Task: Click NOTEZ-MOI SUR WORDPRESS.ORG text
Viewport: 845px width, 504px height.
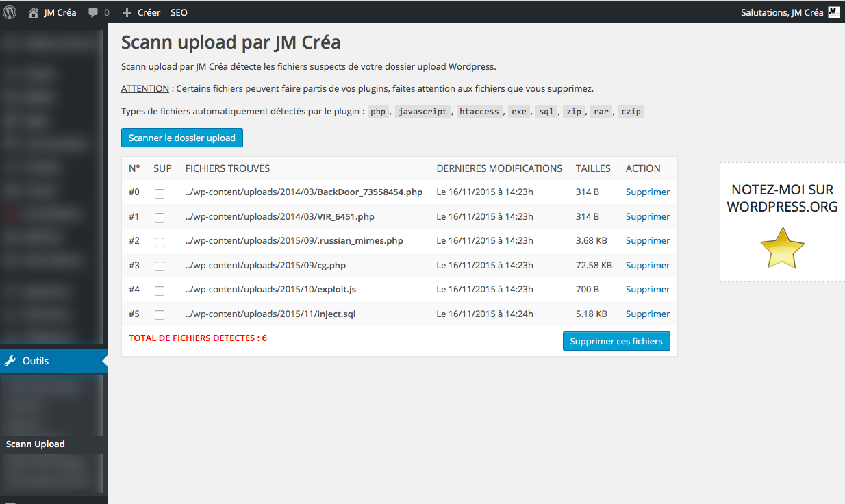Action: [782, 198]
